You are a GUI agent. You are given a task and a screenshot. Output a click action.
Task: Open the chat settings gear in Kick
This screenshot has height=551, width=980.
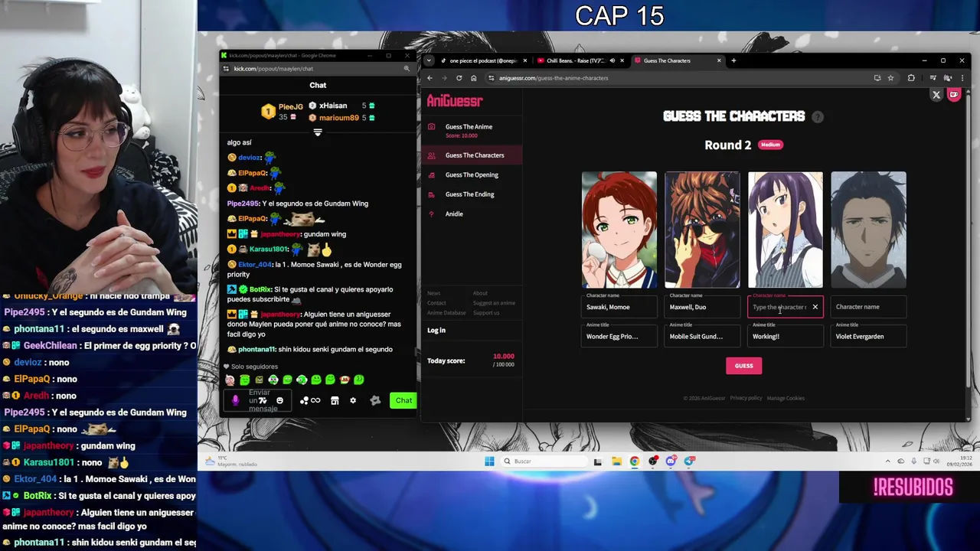tap(353, 400)
